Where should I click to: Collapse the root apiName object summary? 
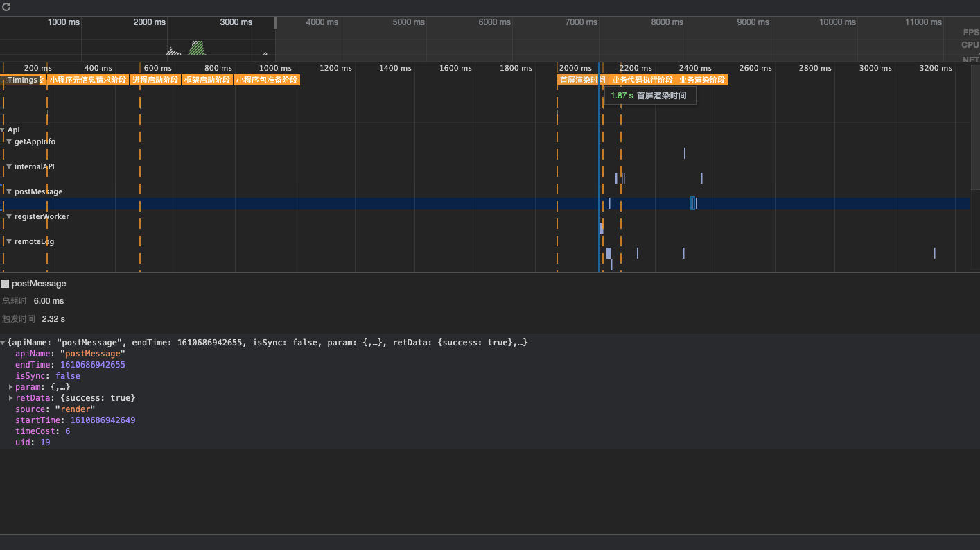3,343
